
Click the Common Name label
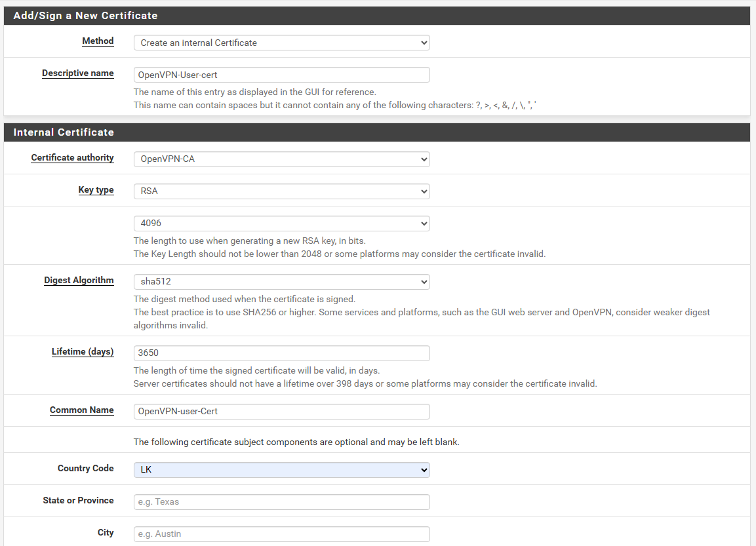[x=81, y=410]
